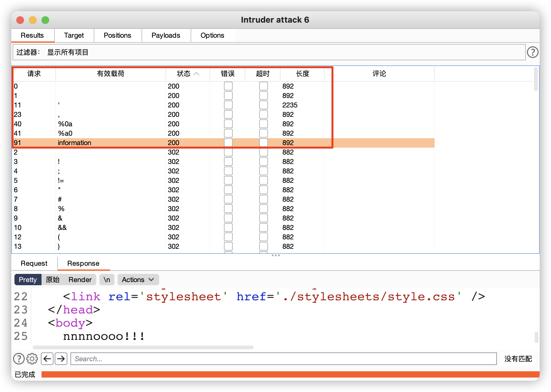Viewport: 551px width, 392px height.
Task: Toggle error checkbox for request 0
Action: click(x=228, y=86)
